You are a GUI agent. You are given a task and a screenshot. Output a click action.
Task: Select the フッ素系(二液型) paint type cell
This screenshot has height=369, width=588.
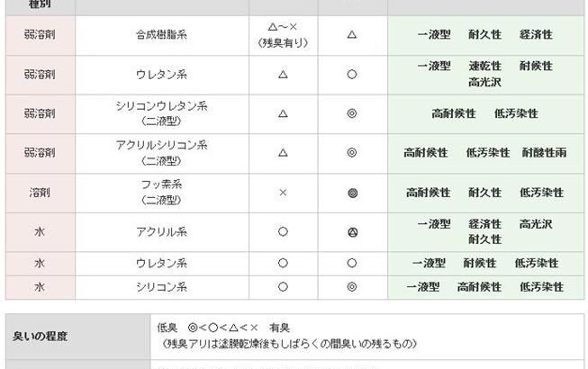pos(162,193)
